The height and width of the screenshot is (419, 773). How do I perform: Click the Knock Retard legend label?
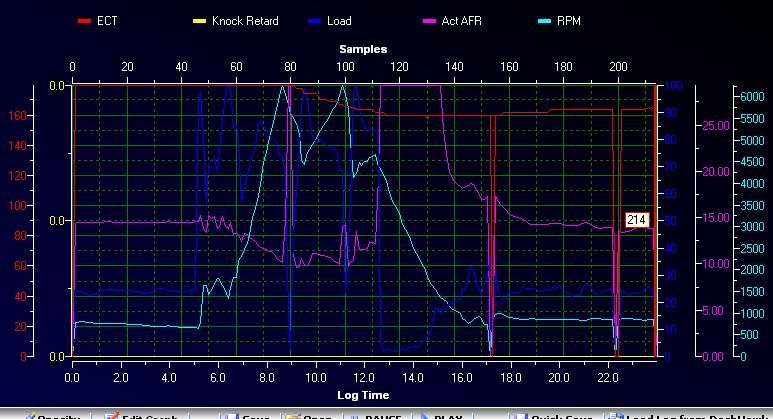[245, 21]
